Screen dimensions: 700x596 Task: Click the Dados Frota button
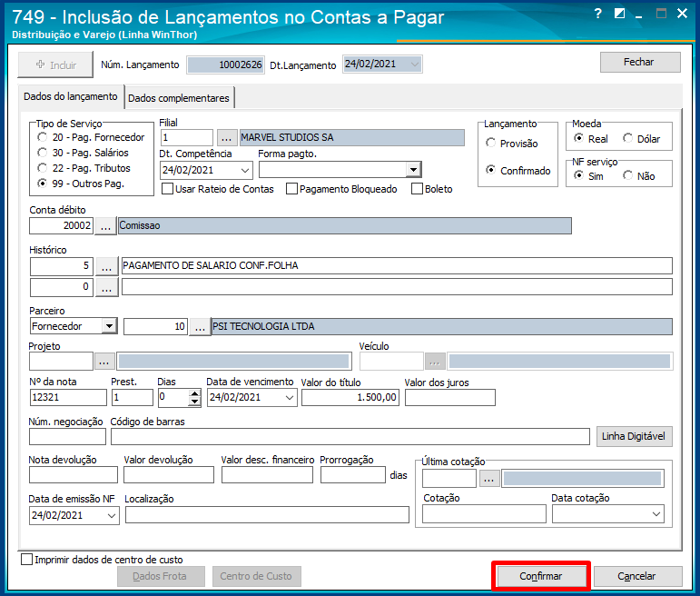coord(161,576)
